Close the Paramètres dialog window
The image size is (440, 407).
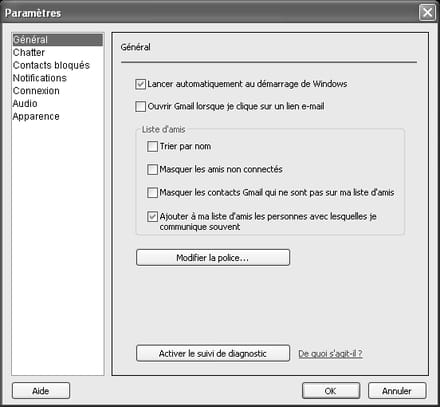[427, 13]
